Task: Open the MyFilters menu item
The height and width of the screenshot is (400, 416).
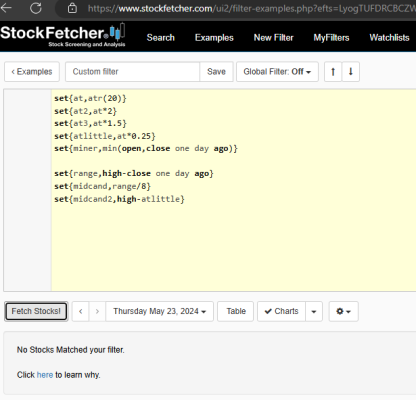Action: (331, 38)
